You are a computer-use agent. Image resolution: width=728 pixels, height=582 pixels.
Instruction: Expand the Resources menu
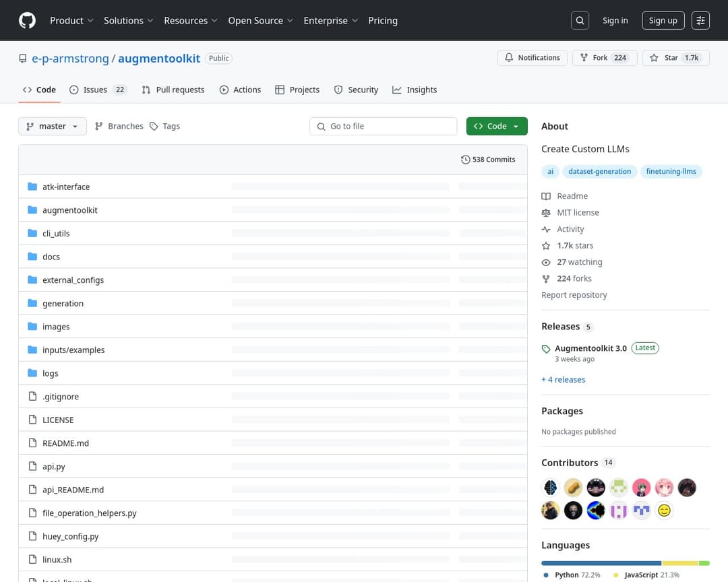[190, 20]
